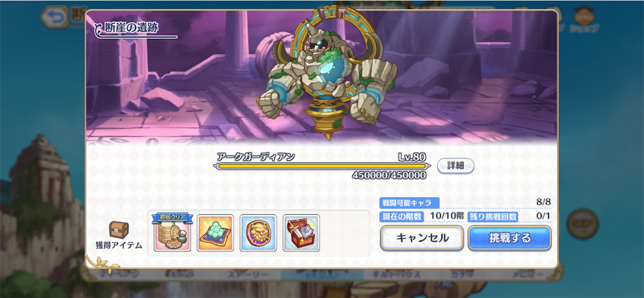Screen dimensions: 644x298
Task: Start the battle with 挑戦する
Action: (509, 238)
